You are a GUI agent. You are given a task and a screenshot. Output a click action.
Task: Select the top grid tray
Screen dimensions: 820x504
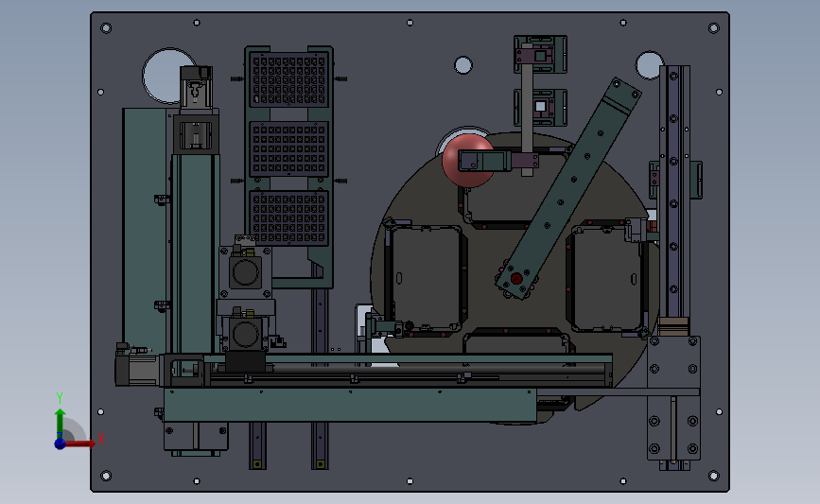click(x=289, y=79)
